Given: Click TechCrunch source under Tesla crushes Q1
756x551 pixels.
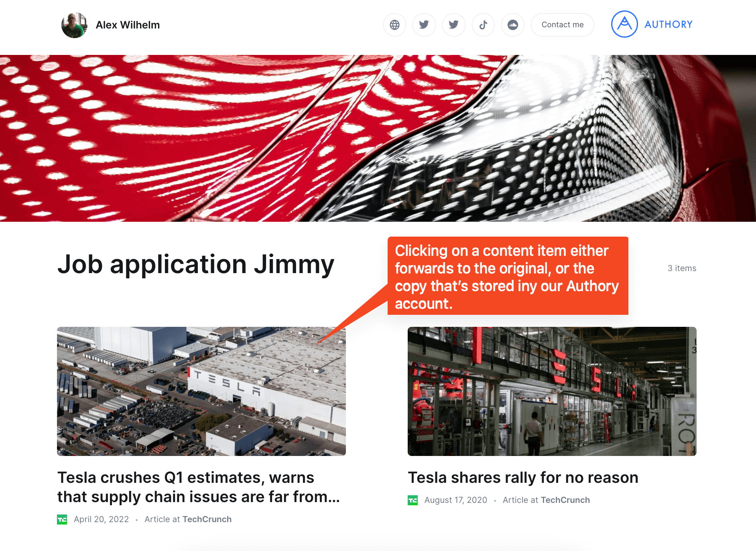Looking at the screenshot, I should pyautogui.click(x=207, y=519).
